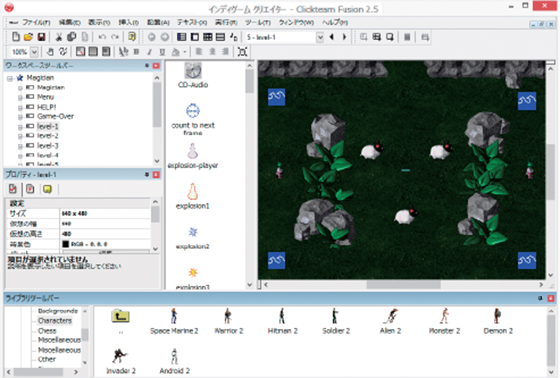Select the explosion1 object icon
The image size is (560, 378).
pos(192,192)
